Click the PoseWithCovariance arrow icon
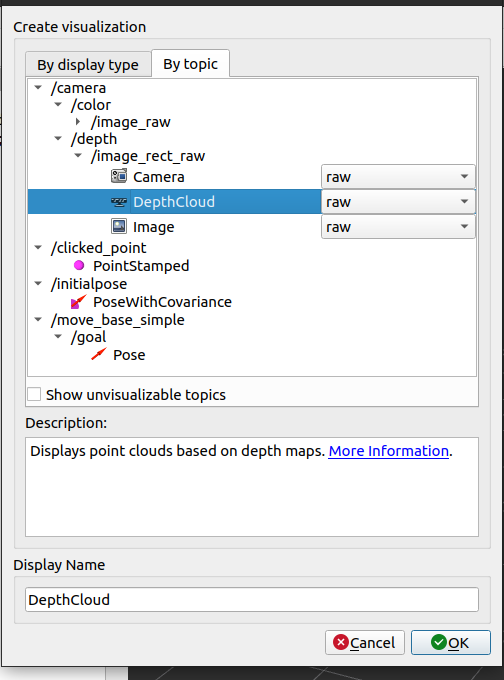 click(79, 301)
